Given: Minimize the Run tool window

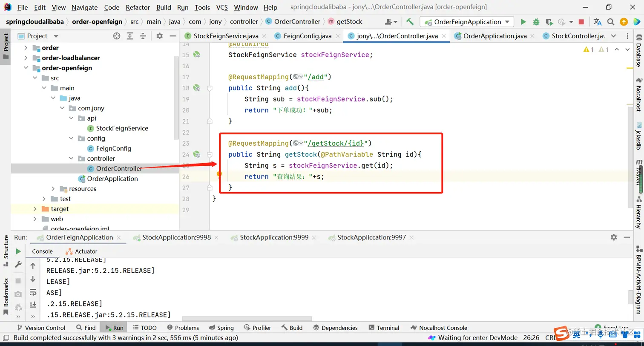Looking at the screenshot, I should click(627, 237).
